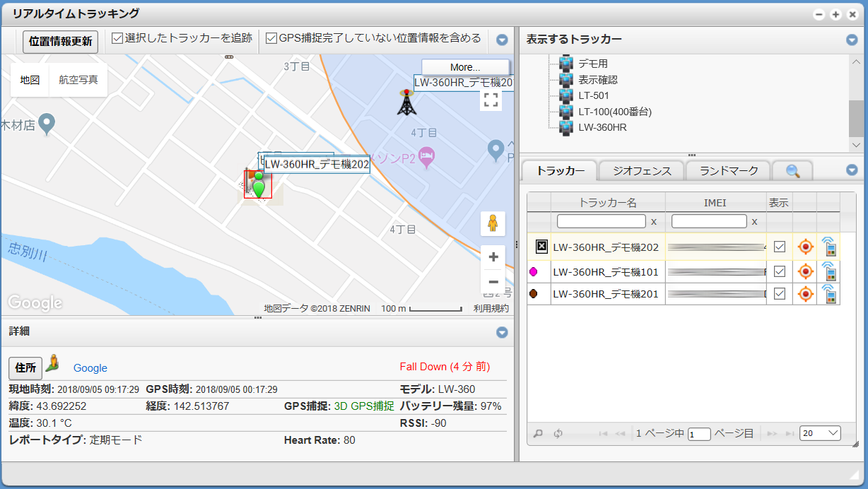
Task: Toggle GPS捕捉完了していない位置情報を含める checkbox
Action: tap(271, 39)
